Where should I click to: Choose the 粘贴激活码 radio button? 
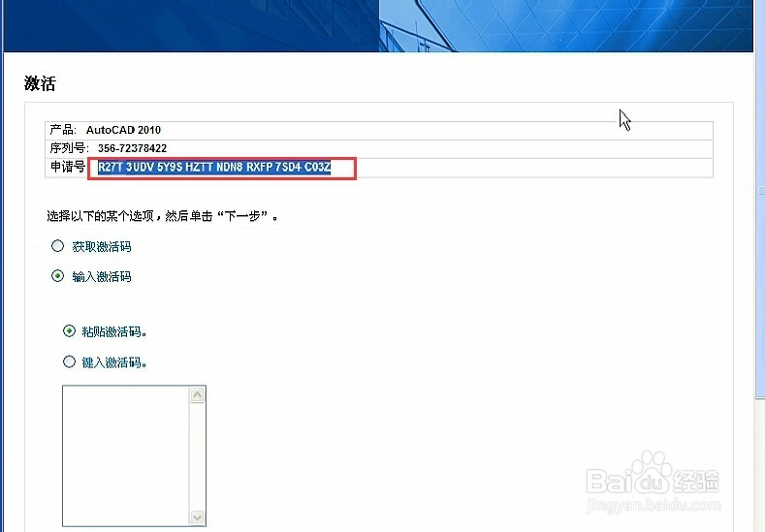coord(69,331)
